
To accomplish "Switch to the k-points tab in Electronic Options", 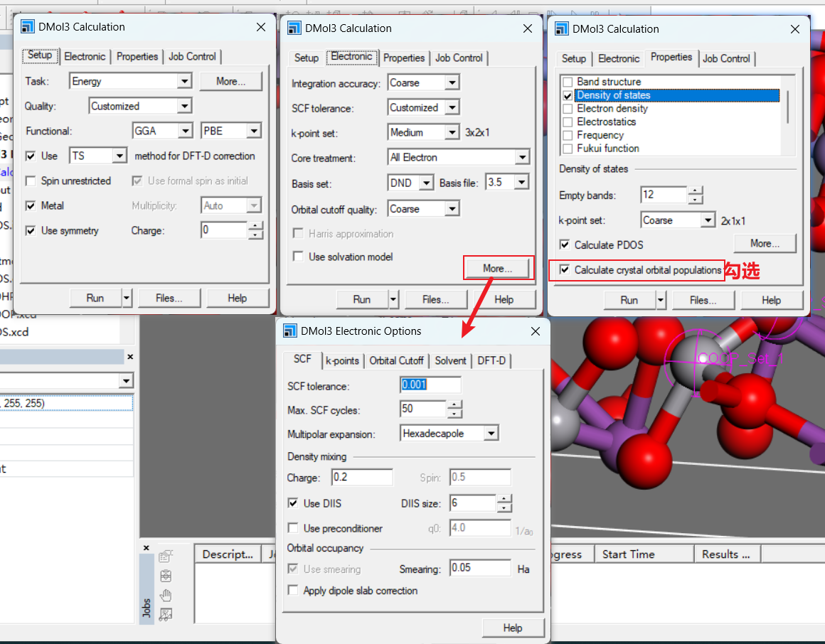I will coord(342,360).
